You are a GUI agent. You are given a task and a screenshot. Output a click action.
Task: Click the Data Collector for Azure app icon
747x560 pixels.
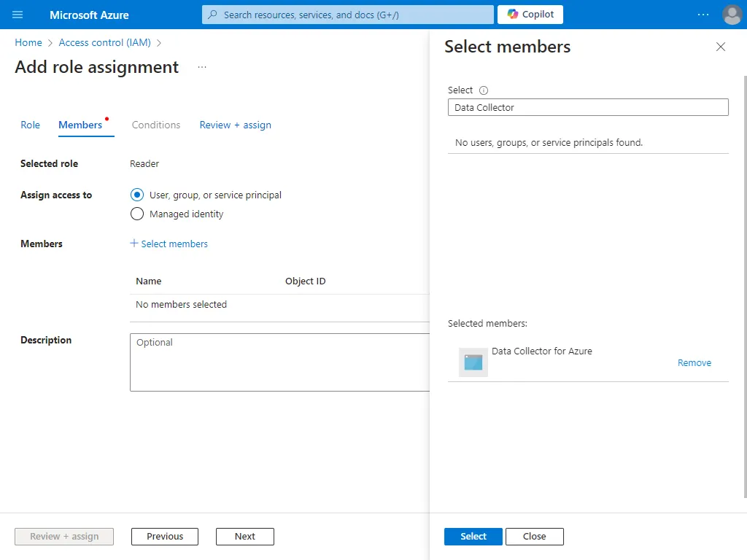473,362
